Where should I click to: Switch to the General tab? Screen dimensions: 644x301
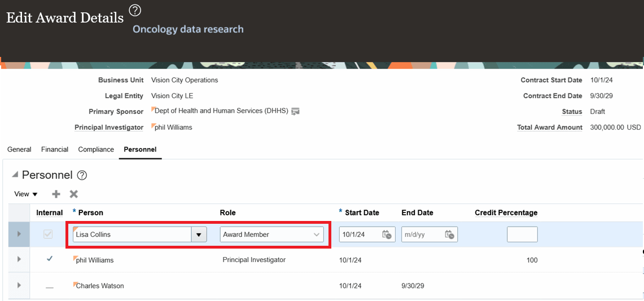[x=19, y=149]
